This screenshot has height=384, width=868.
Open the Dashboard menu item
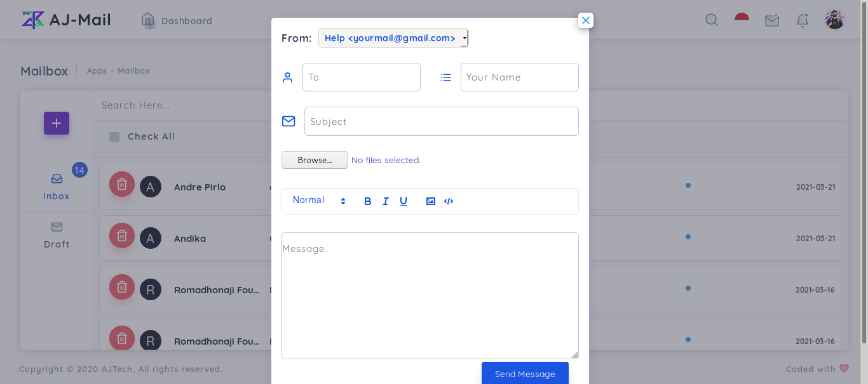click(177, 20)
